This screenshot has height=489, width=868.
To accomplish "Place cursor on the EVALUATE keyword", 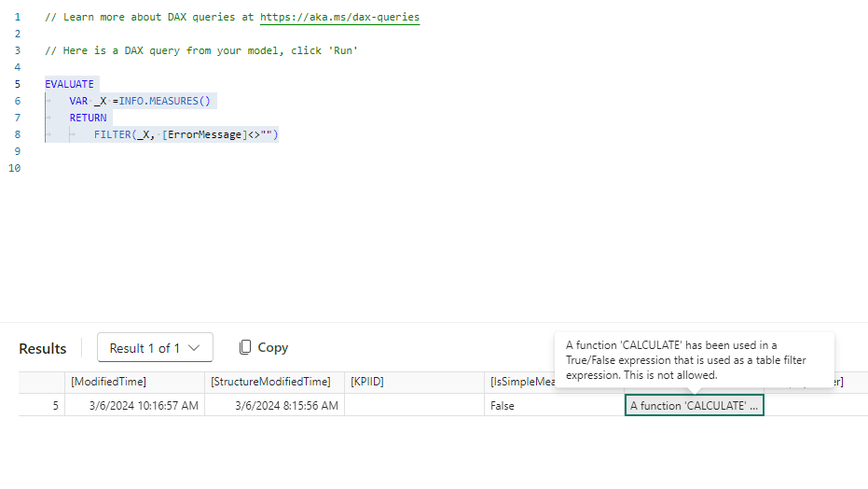I will pyautogui.click(x=69, y=84).
